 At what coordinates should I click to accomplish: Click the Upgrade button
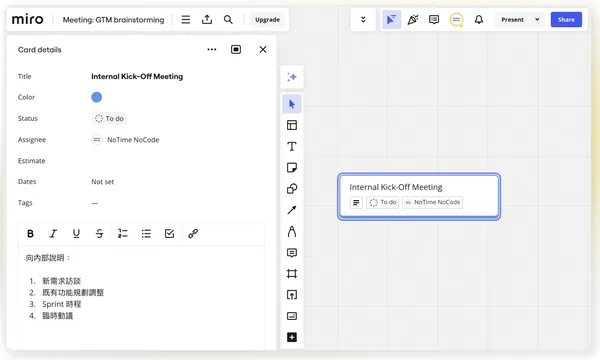coord(267,20)
